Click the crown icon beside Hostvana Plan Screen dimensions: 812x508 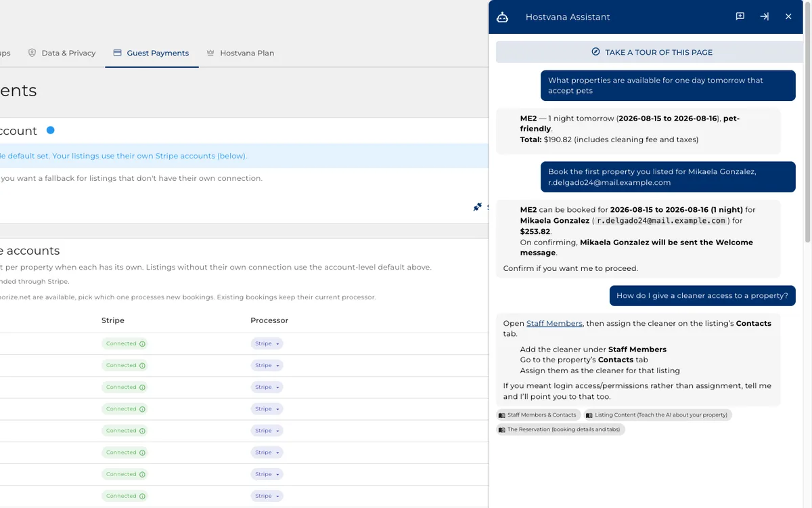point(210,53)
